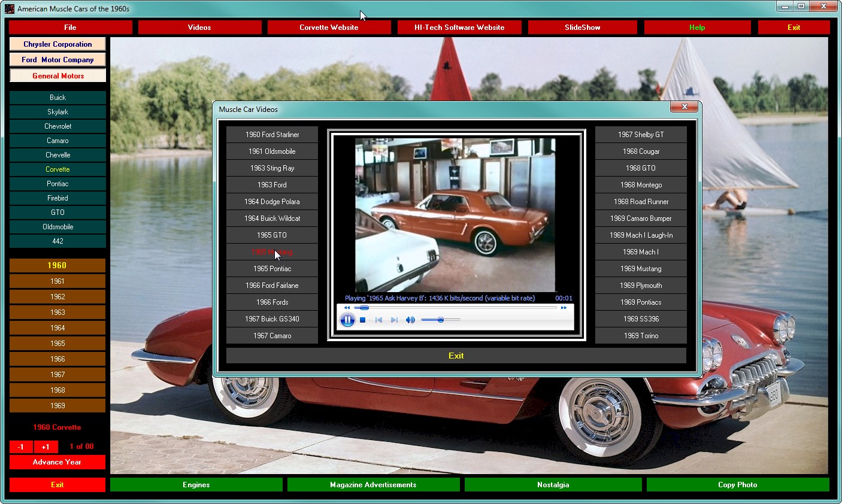Open the Help menu

tap(697, 28)
